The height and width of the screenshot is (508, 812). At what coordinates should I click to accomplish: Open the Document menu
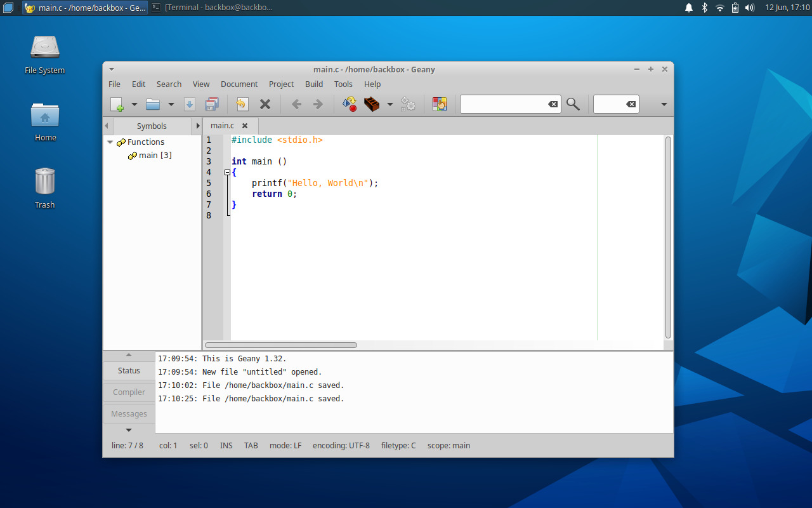[x=239, y=84]
